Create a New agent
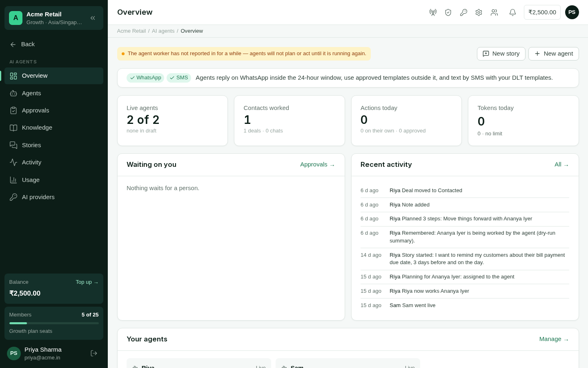The width and height of the screenshot is (588, 368). [x=553, y=54]
